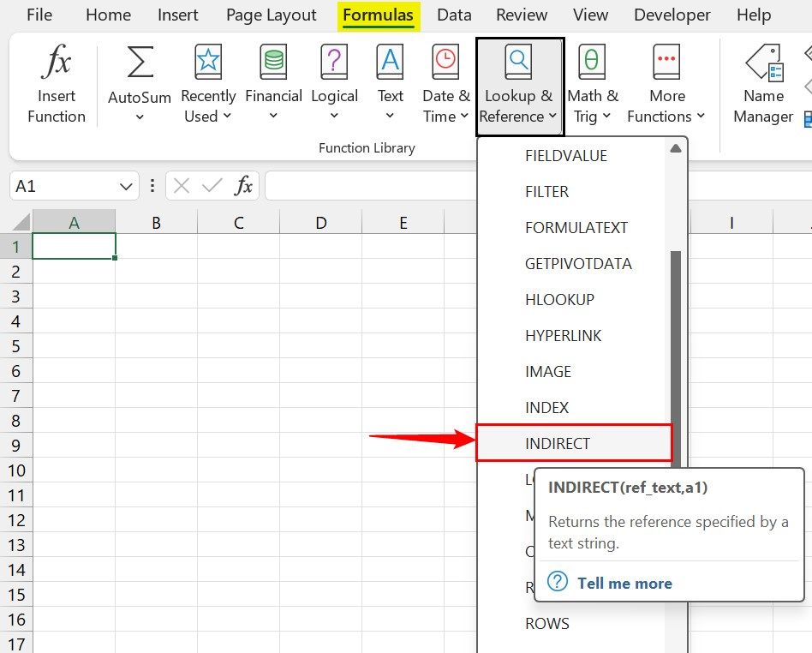Switch to the Page Layout tab

point(271,15)
